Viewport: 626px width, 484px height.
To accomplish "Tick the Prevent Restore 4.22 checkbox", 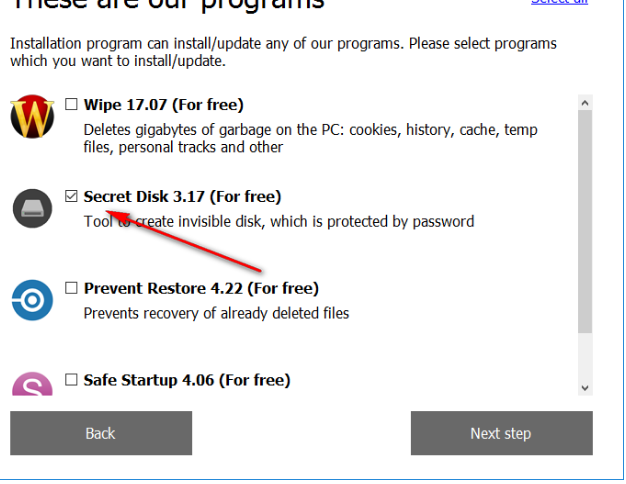I will click(x=71, y=288).
